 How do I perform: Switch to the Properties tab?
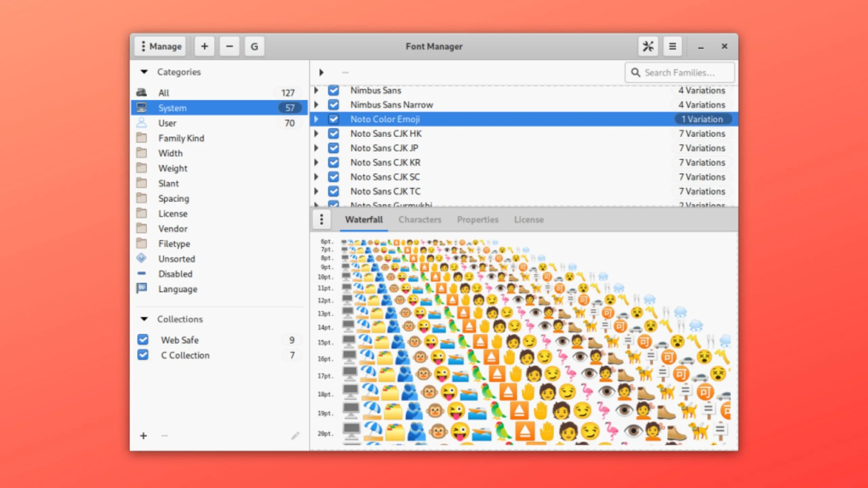tap(477, 219)
